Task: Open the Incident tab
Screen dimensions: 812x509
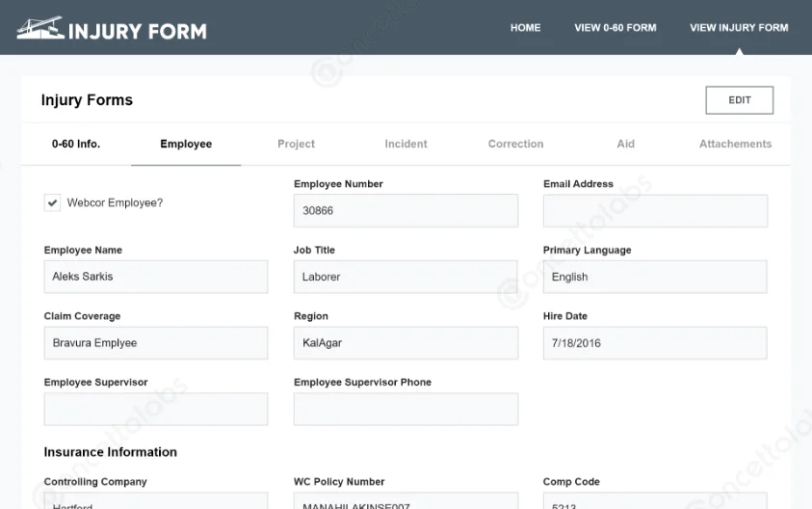Action: pyautogui.click(x=406, y=144)
